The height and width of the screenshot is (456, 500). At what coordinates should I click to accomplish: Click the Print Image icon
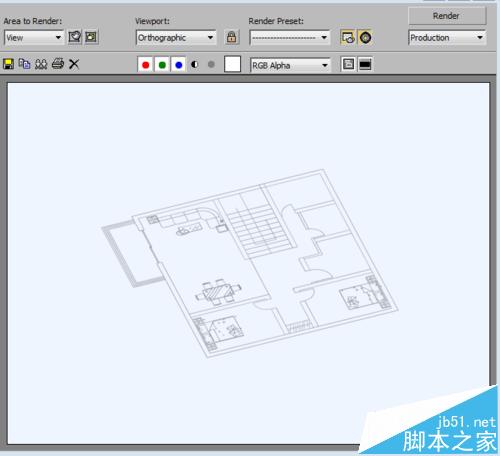click(x=58, y=64)
